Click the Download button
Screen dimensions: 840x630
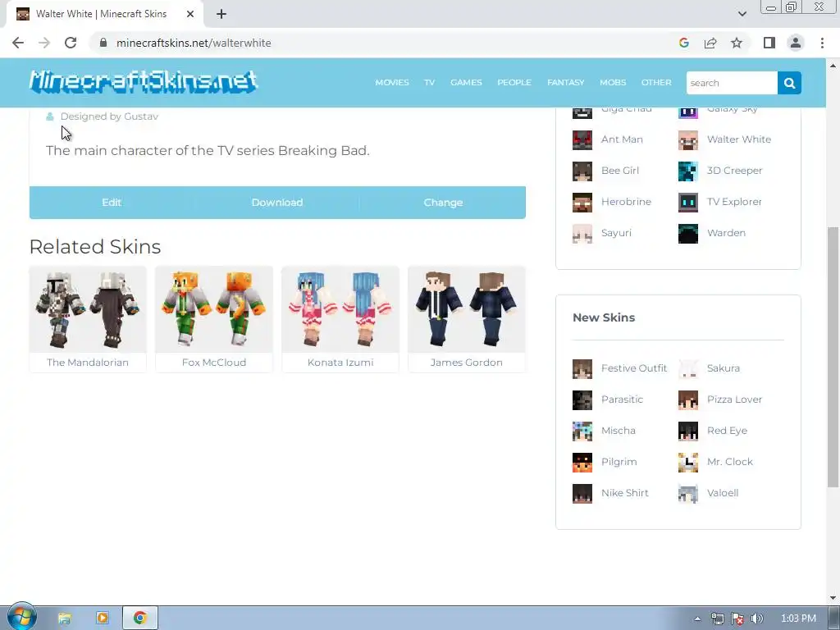277,203
